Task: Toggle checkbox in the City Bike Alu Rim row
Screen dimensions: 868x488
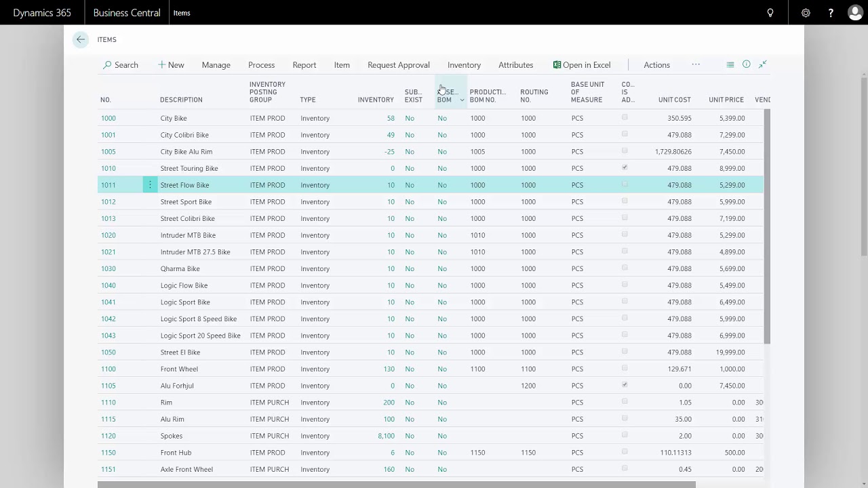Action: [x=625, y=150]
